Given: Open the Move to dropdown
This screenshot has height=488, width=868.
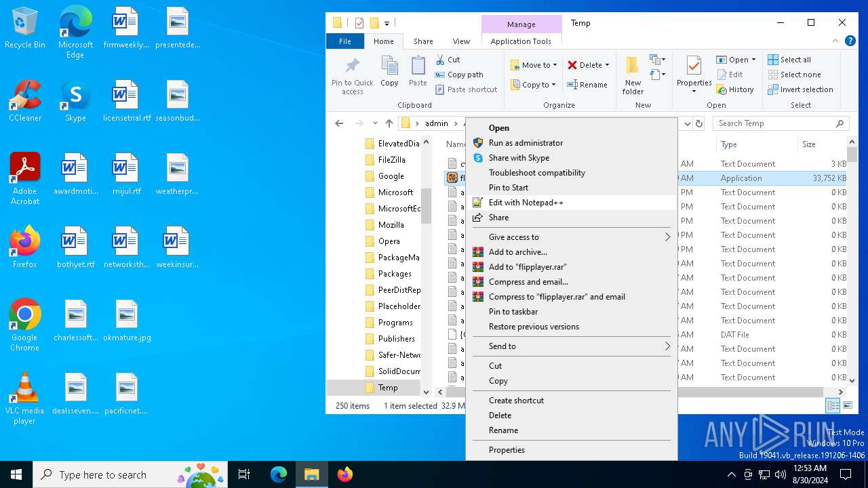Looking at the screenshot, I should pyautogui.click(x=534, y=65).
